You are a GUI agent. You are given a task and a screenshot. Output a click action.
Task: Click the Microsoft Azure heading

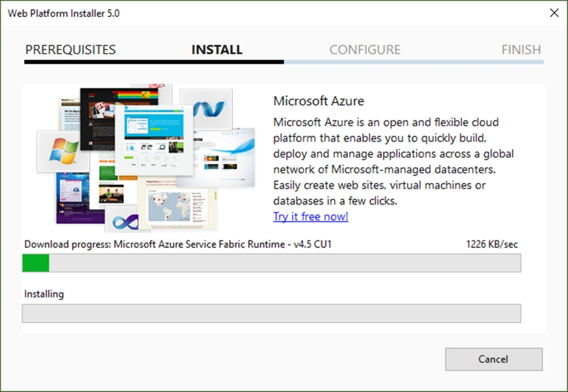tap(319, 101)
